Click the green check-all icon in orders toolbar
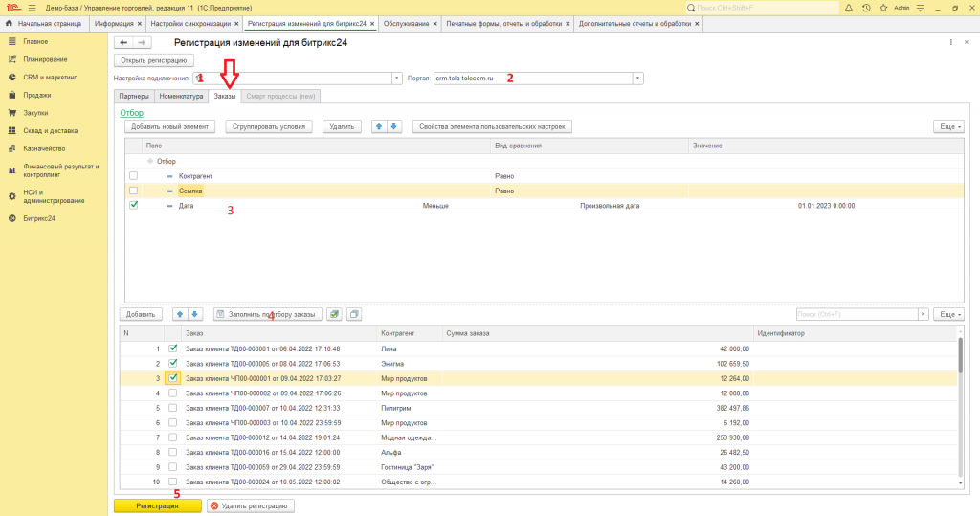This screenshot has width=980, height=516. [x=334, y=314]
